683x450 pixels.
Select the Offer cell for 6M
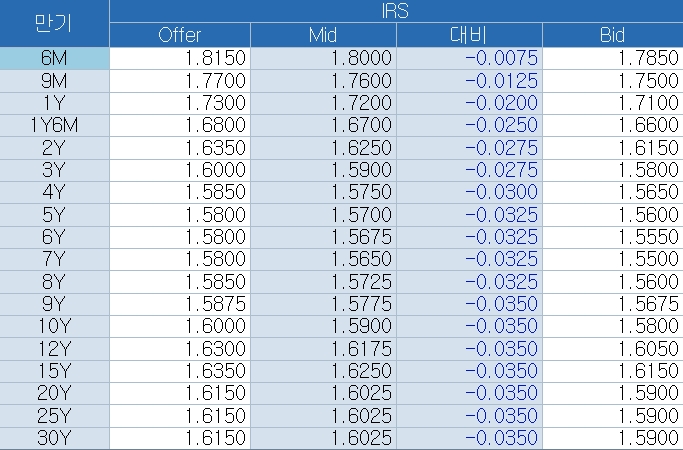click(180, 58)
